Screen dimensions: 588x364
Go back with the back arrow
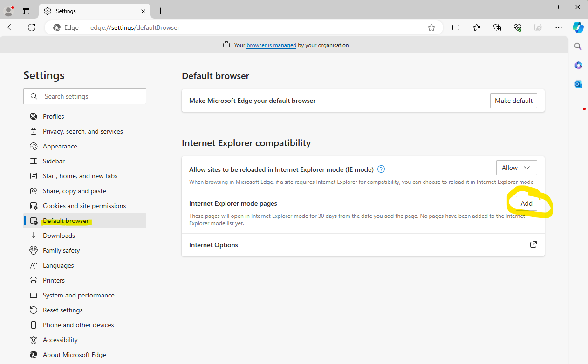[11, 27]
